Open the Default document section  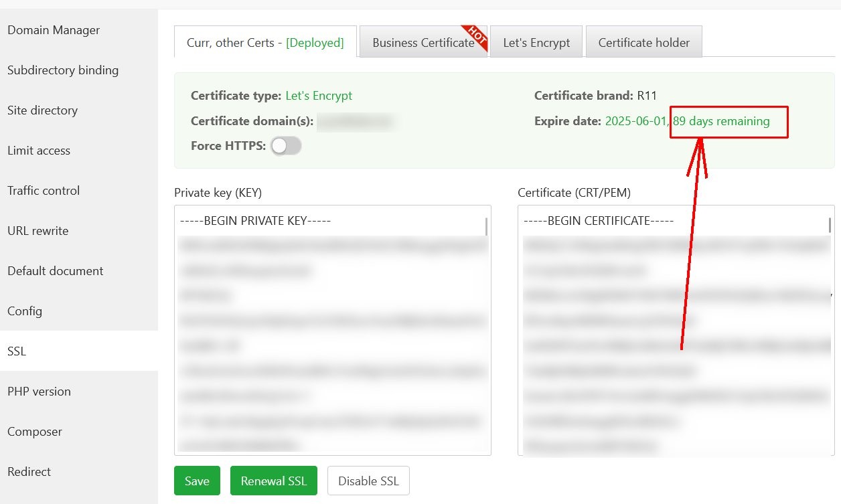pyautogui.click(x=56, y=271)
